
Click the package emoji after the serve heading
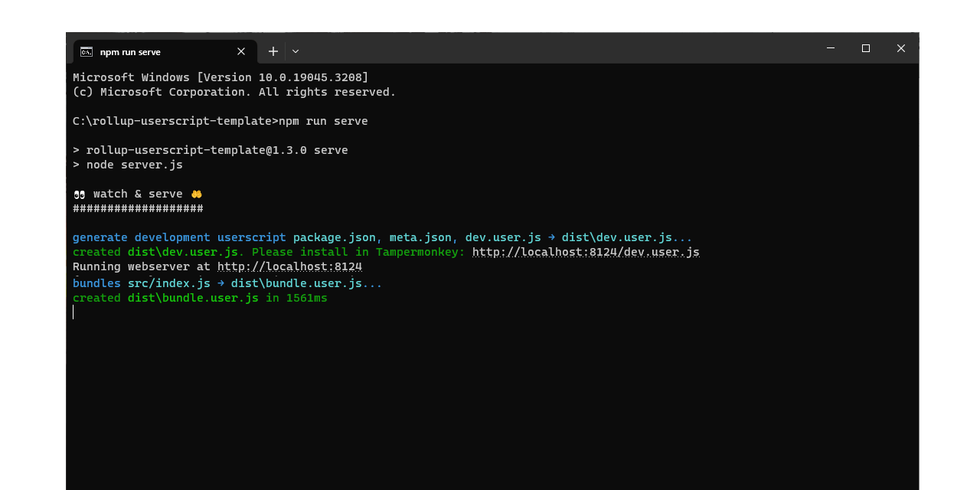point(196,194)
